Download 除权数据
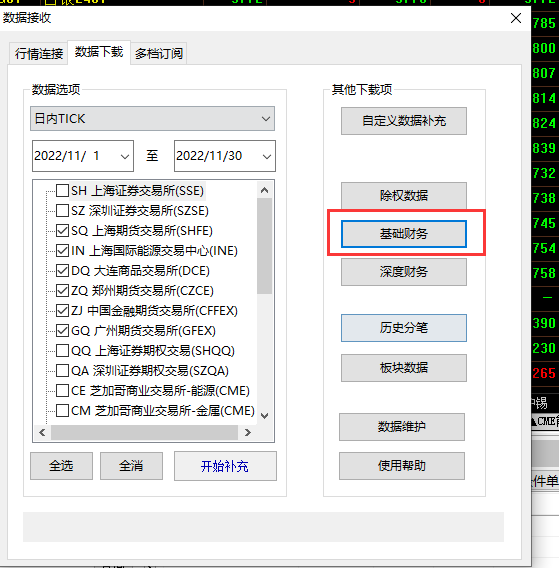 coord(404,196)
